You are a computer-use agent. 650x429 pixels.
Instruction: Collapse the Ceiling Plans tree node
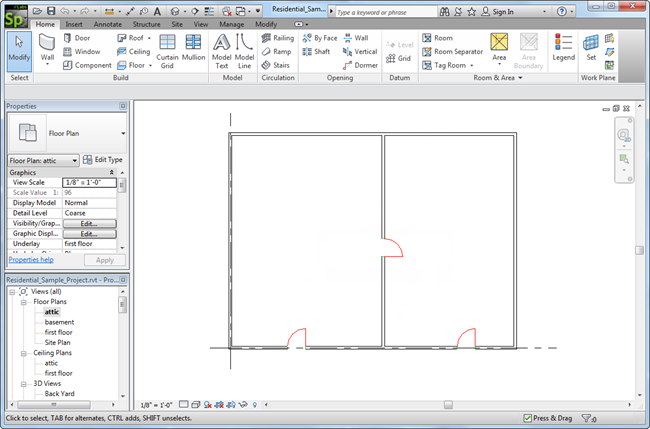26,353
